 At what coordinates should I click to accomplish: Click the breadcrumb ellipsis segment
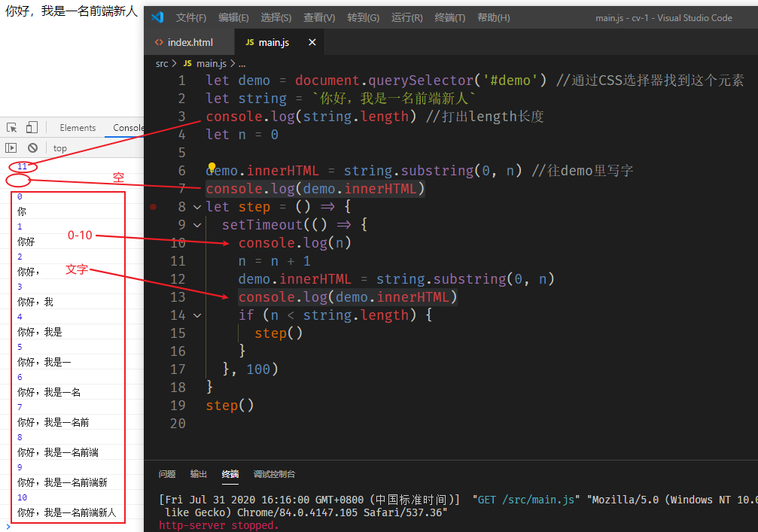tap(242, 64)
